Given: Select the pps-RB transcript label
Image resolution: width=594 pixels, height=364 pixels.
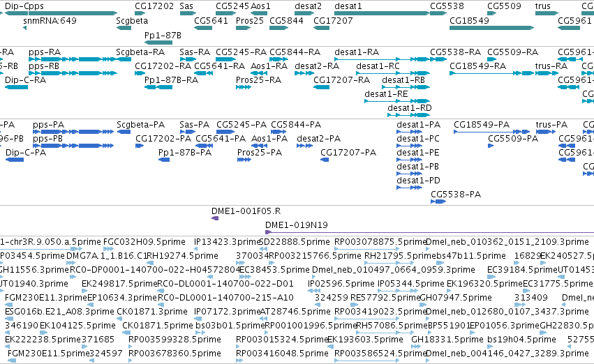Looking at the screenshot, I should pyautogui.click(x=44, y=66).
